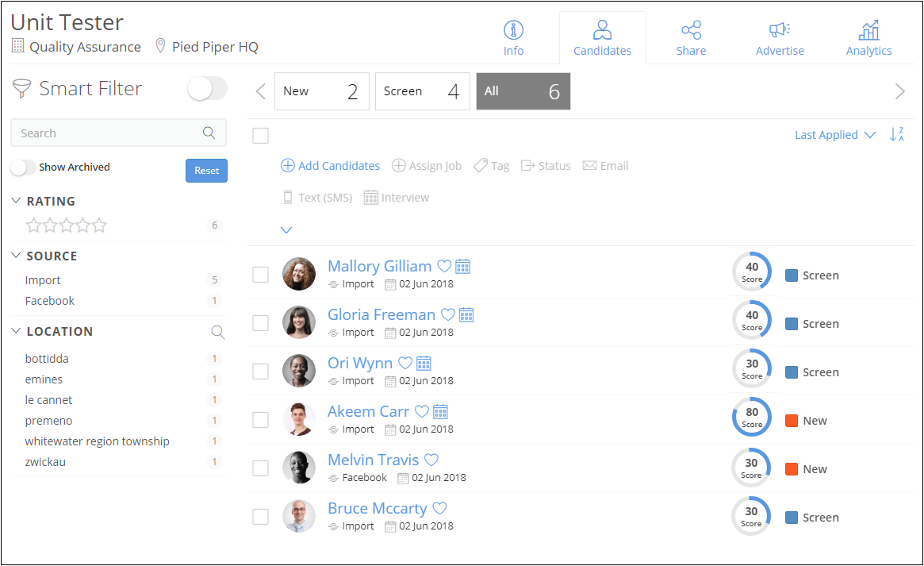The image size is (924, 566).
Task: Open the Last Applied sort dropdown
Action: point(834,135)
